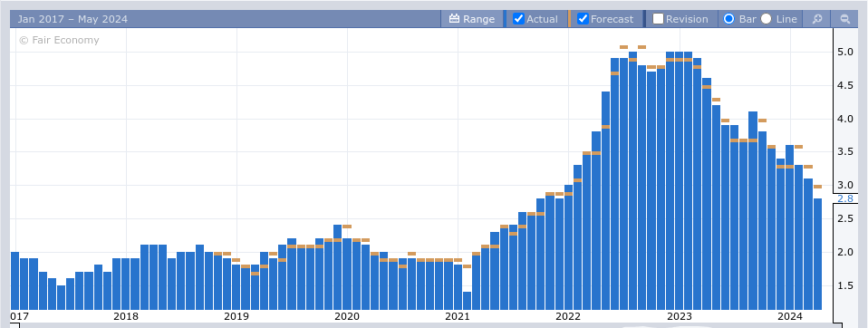
Task: Click the 1.5 y-axis label
Action: click(x=844, y=285)
